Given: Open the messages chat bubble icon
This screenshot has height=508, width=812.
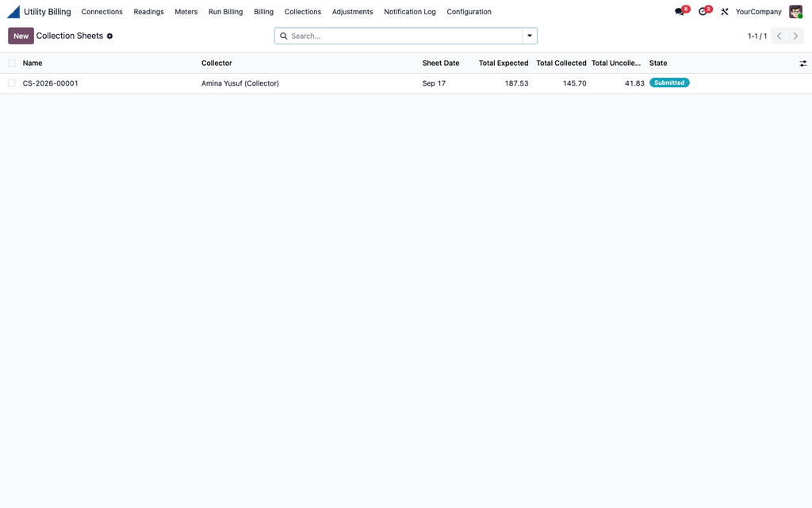Looking at the screenshot, I should point(680,11).
